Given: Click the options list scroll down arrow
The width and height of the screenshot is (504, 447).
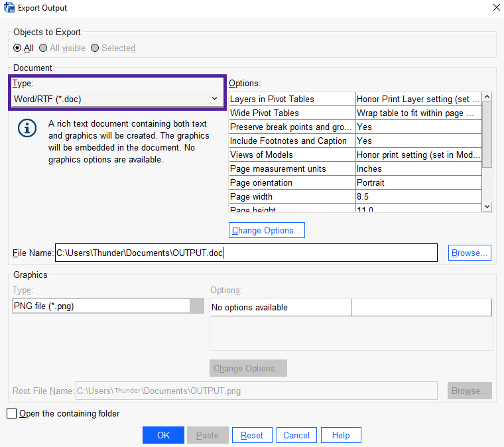Looking at the screenshot, I should [x=487, y=207].
